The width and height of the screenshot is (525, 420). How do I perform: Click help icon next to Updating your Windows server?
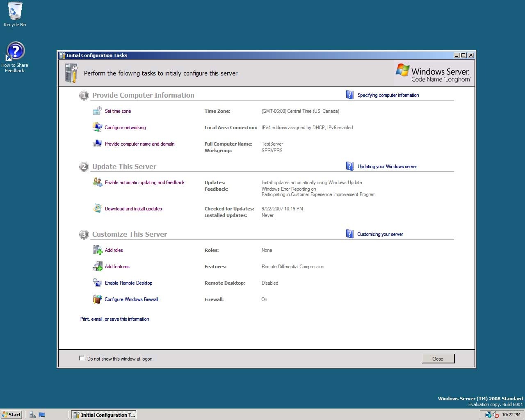pyautogui.click(x=350, y=166)
